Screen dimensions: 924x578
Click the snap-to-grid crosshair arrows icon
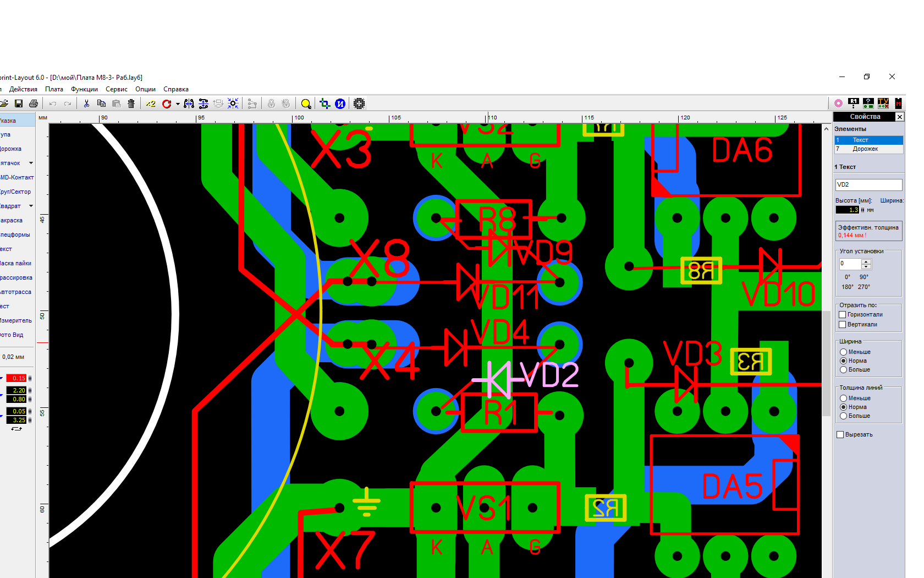[x=233, y=103]
